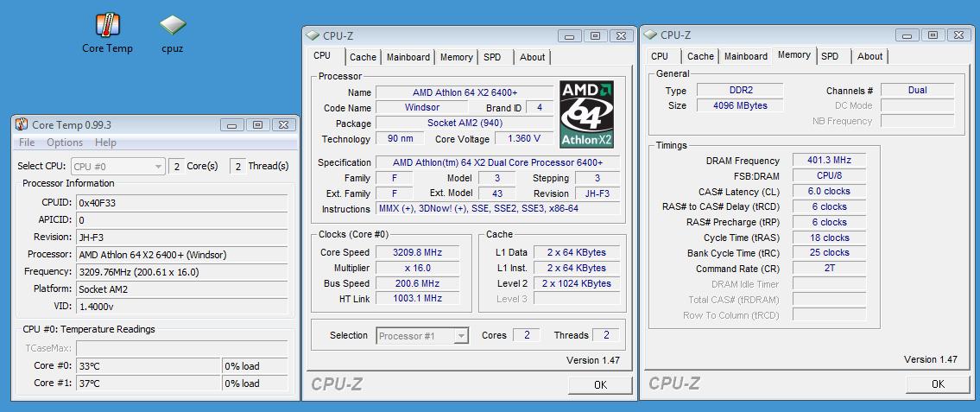Click the Core #0 temperature 33°C
The height and width of the screenshot is (412, 980).
coord(149,366)
